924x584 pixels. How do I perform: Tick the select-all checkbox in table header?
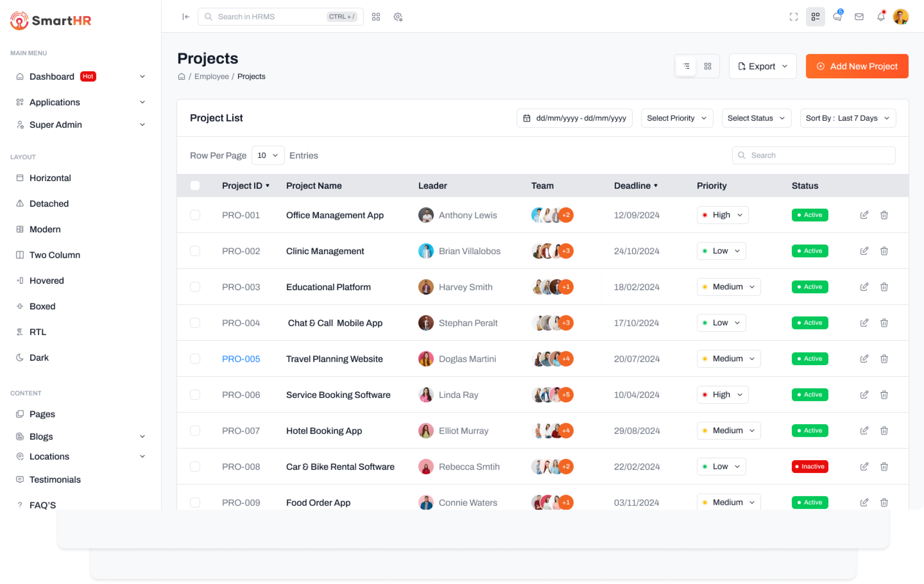pyautogui.click(x=195, y=186)
